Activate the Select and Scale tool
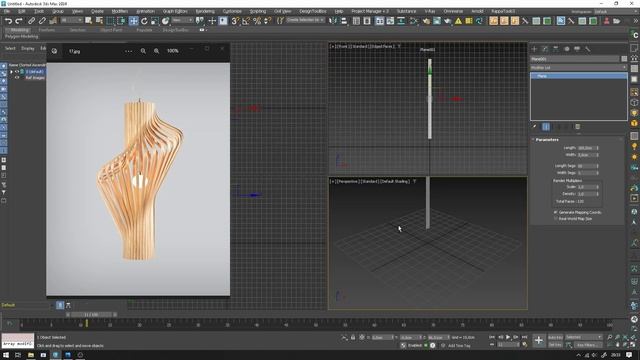This screenshot has width=640, height=360. point(155,21)
